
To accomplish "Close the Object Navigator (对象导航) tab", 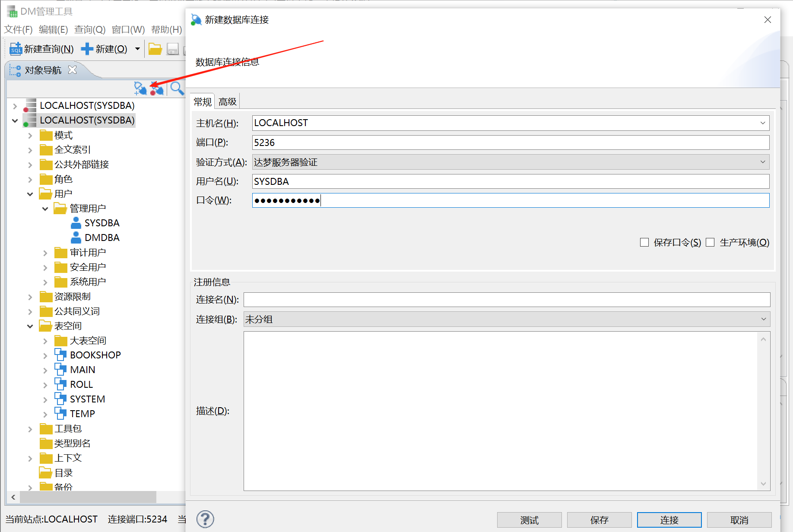I will 73,70.
